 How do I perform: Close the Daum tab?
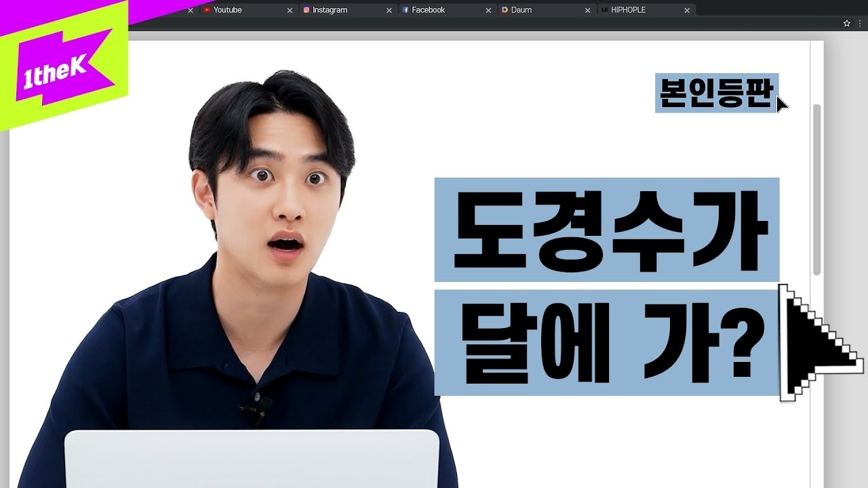pos(587,10)
